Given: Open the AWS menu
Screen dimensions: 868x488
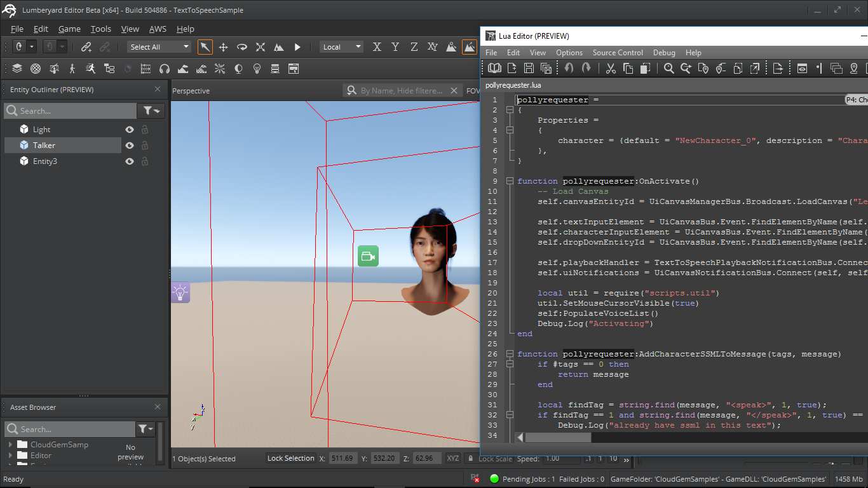Looking at the screenshot, I should 158,29.
